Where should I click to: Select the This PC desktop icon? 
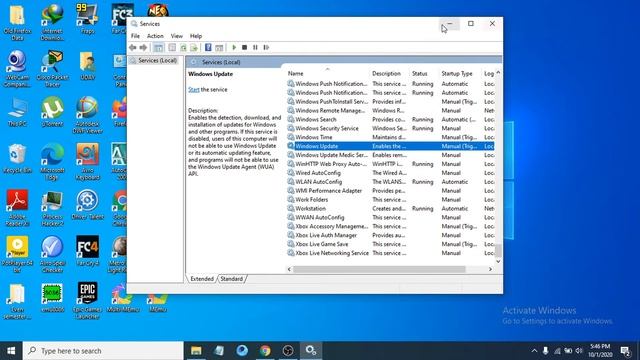point(17,112)
